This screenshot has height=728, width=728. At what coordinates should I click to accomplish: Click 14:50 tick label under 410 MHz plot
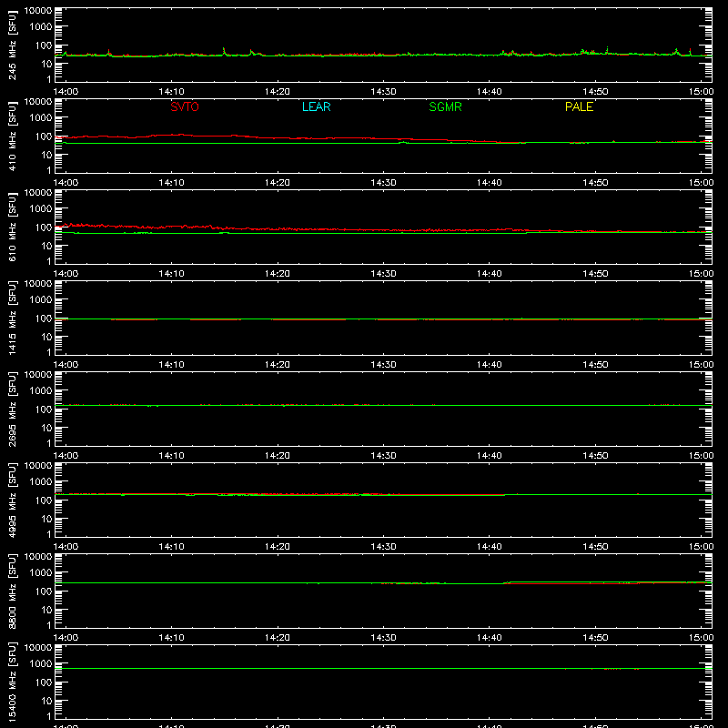point(595,183)
